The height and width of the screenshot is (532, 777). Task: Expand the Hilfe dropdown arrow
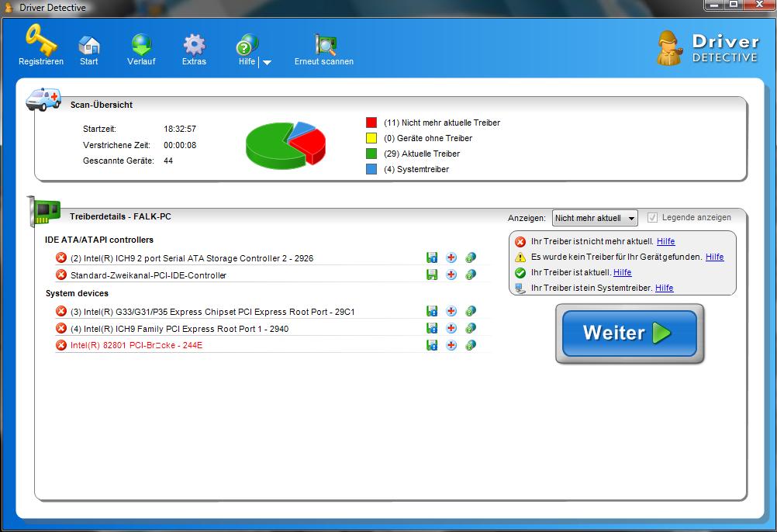(x=267, y=62)
